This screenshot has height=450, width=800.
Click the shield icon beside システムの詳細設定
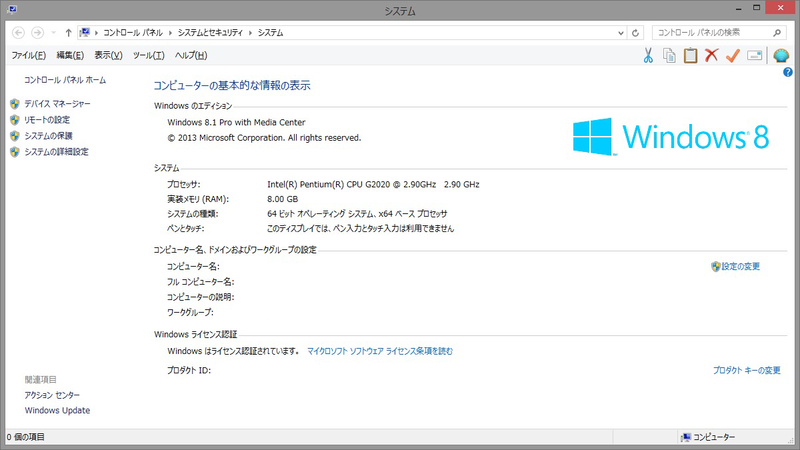tap(15, 152)
